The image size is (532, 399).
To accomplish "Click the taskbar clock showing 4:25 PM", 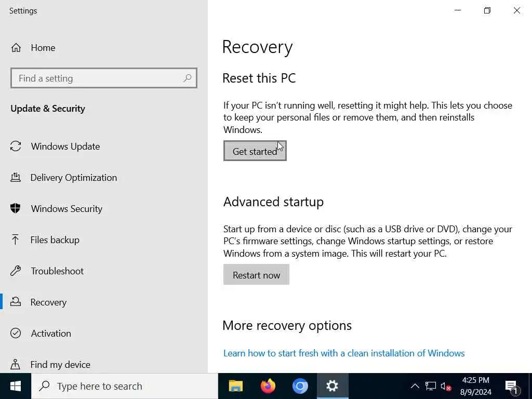I will [x=475, y=386].
